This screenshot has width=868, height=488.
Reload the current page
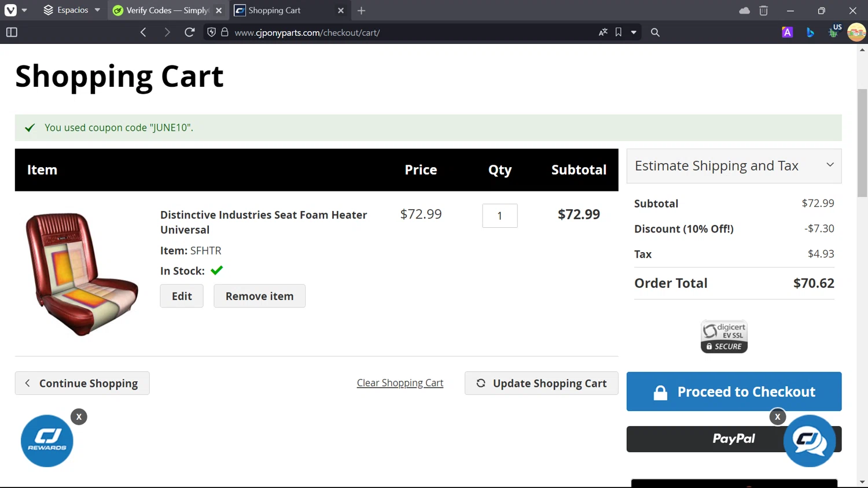[189, 32]
